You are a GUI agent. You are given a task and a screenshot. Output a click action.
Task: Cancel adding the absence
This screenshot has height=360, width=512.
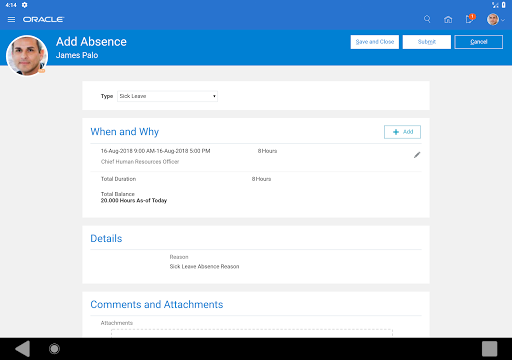pos(479,42)
